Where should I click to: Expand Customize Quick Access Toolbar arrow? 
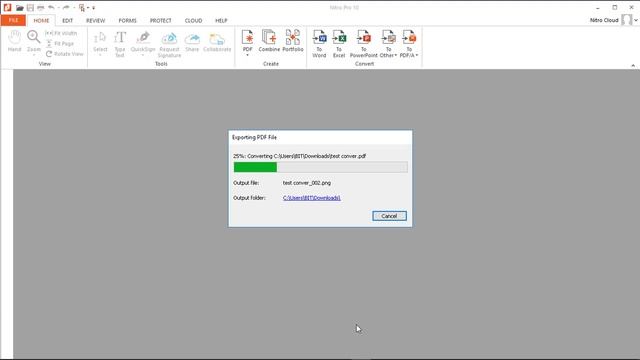[x=93, y=8]
